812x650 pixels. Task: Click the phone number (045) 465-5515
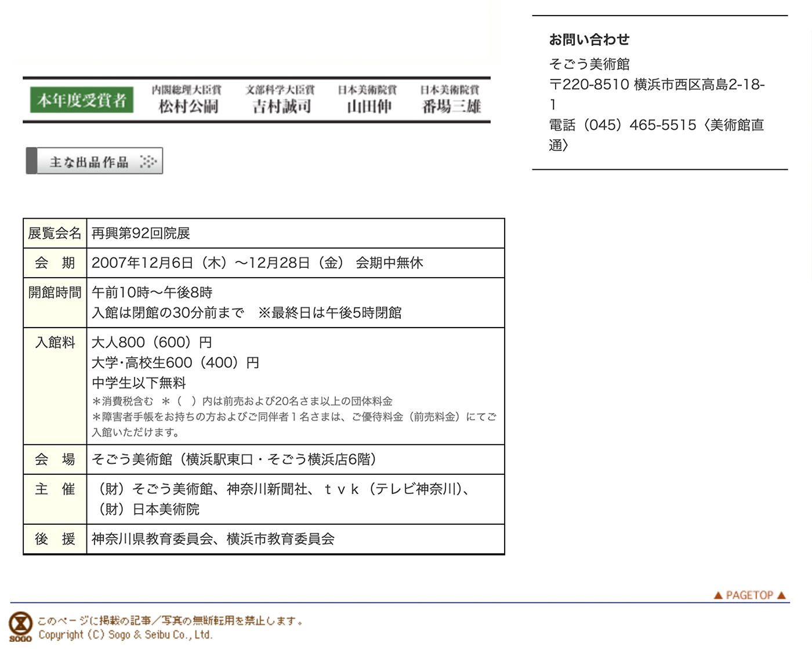click(640, 125)
